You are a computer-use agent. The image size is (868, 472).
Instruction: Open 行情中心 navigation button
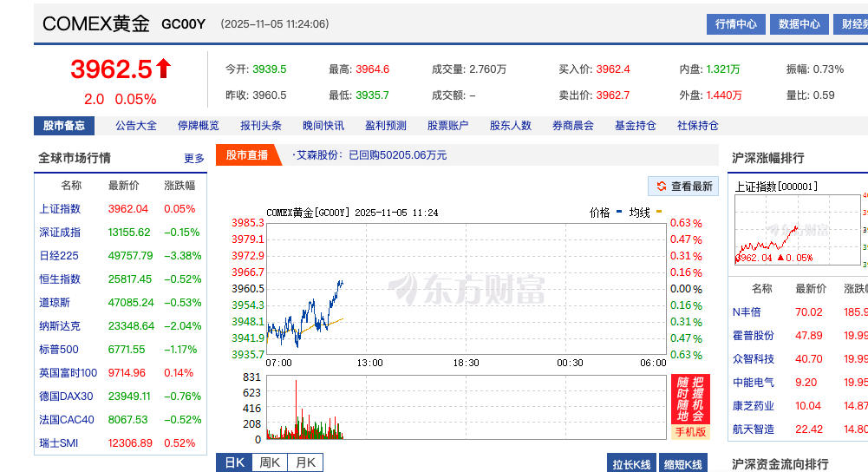[x=735, y=23]
